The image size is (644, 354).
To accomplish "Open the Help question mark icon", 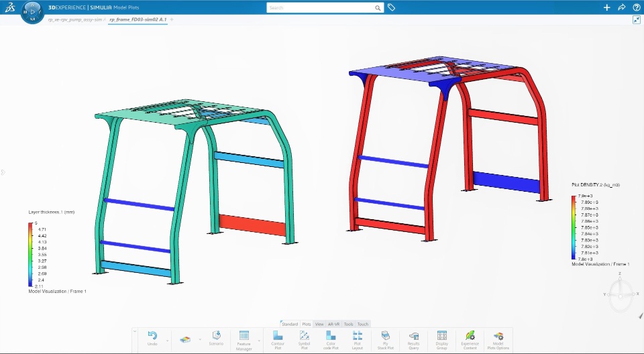I will pyautogui.click(x=636, y=7).
